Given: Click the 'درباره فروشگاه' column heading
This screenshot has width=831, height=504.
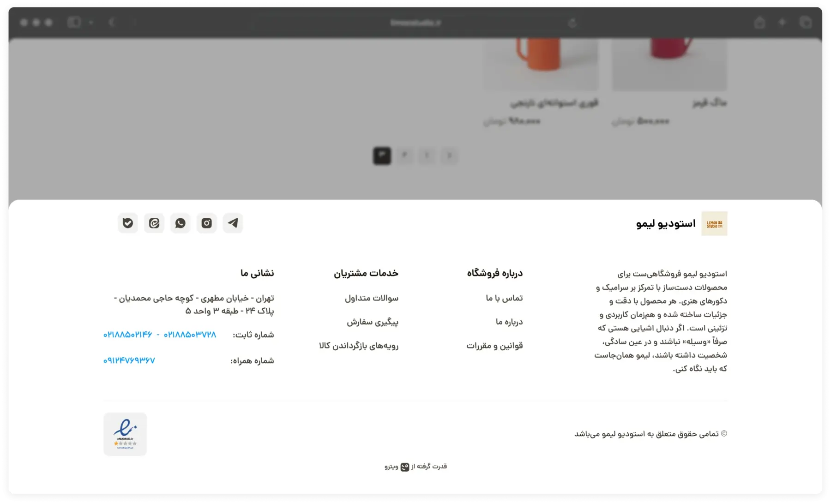Looking at the screenshot, I should 495,273.
